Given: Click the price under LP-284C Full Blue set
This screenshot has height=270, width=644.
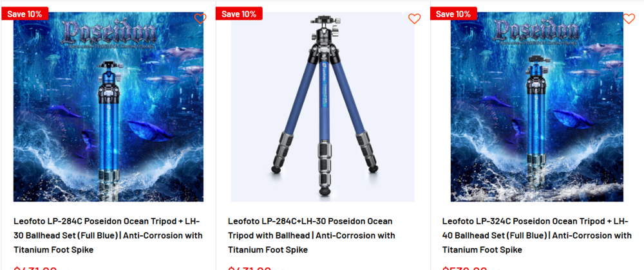Looking at the screenshot, I should tap(35, 267).
